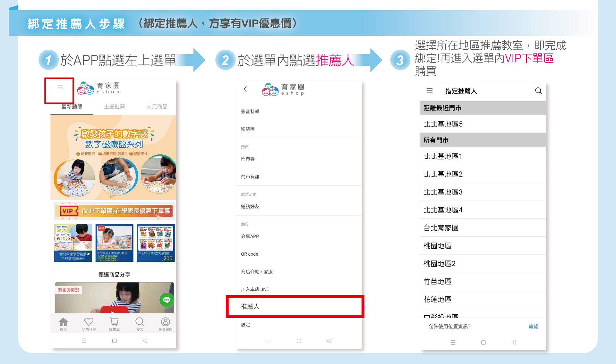Viewport: 616px width, 364px height.
Task: Open the 數字磁鐵盤系列 promotional banner
Action: [x=113, y=157]
